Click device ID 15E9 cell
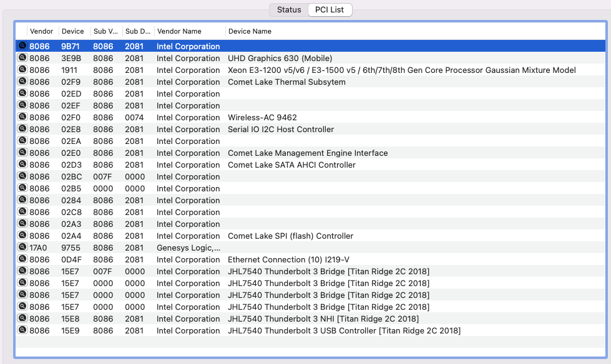The height and width of the screenshot is (364, 611). (x=70, y=330)
